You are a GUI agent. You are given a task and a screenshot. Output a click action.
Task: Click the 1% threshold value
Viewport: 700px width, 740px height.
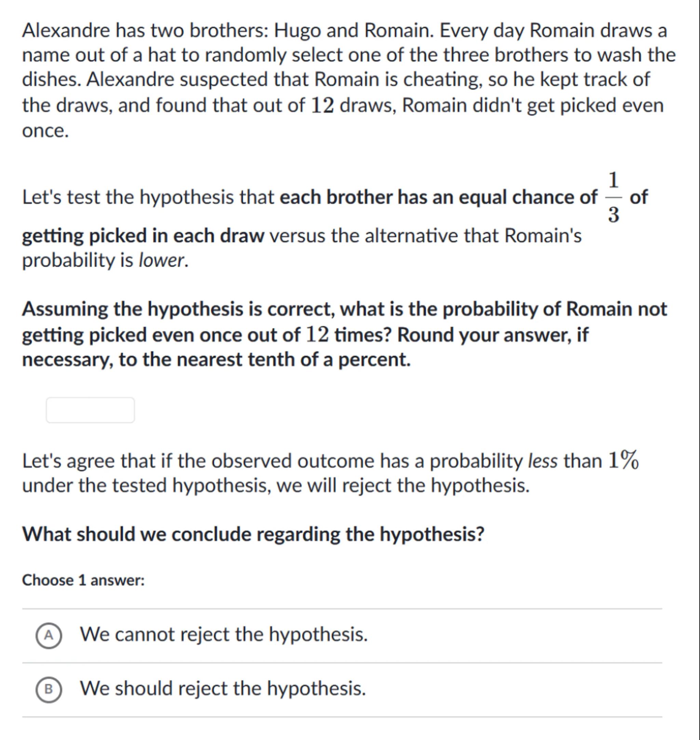point(623,460)
